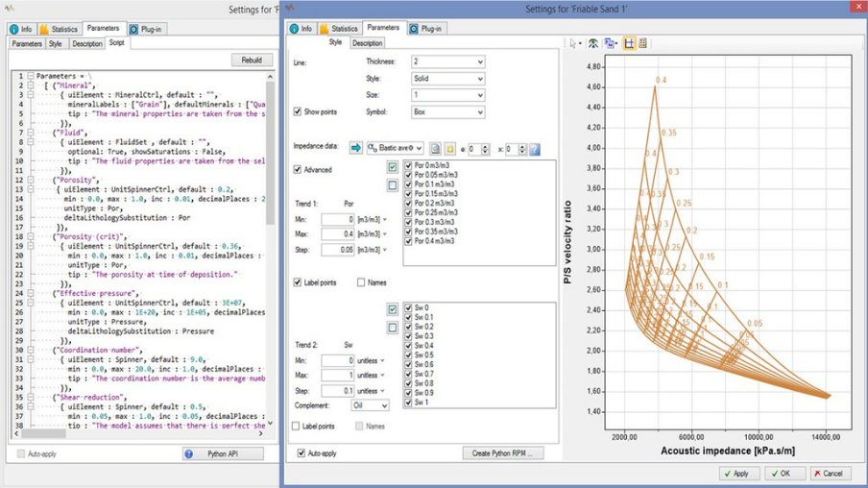Viewport: 868px width, 488px height.
Task: Click the rightmost table icon in chart toolbar
Action: (642, 43)
